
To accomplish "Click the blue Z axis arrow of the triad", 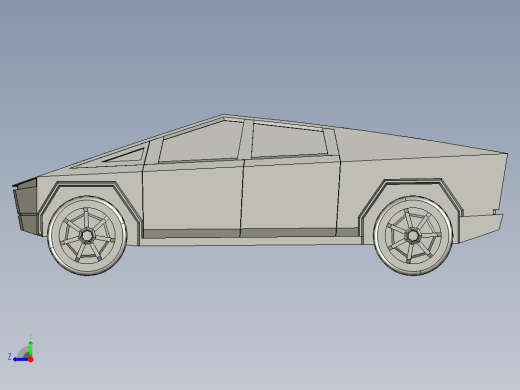I will click(x=21, y=359).
